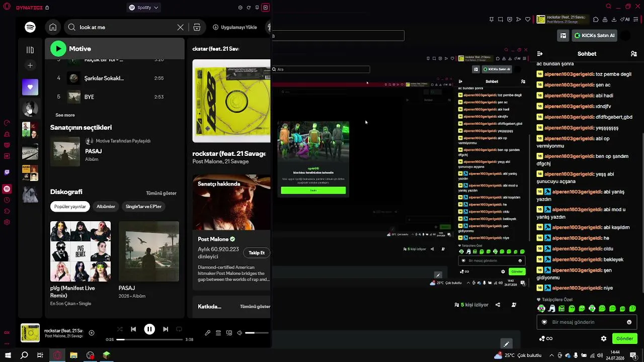644x362 pixels.
Task: Click 'KICKs Satın Al' button
Action: click(x=594, y=36)
